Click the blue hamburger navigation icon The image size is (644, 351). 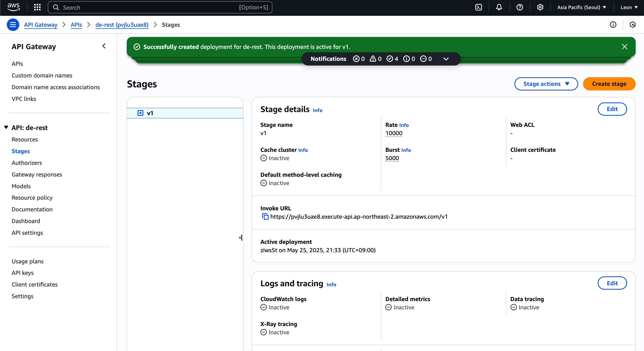click(13, 25)
